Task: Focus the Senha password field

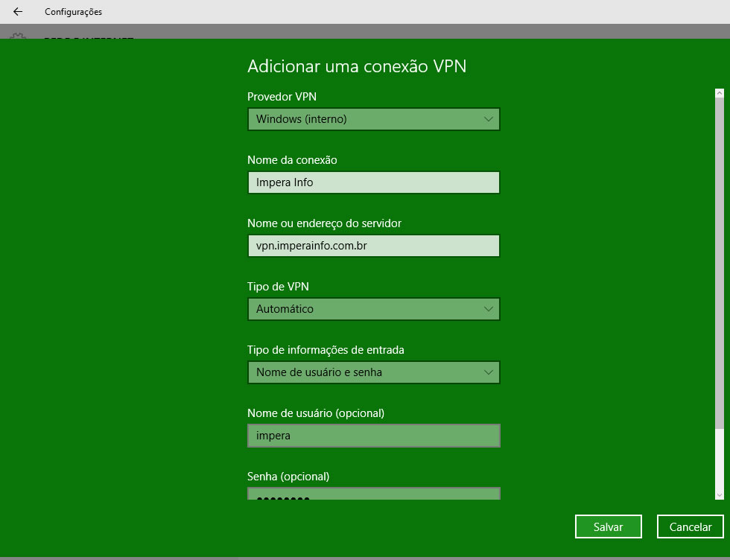Action: [373, 494]
